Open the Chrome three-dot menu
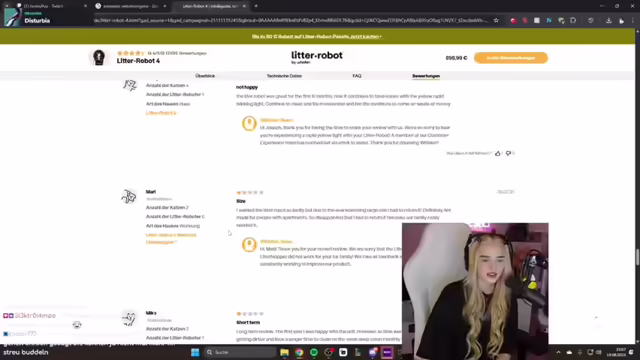Screen dimensions: 640x360 pos(633,20)
